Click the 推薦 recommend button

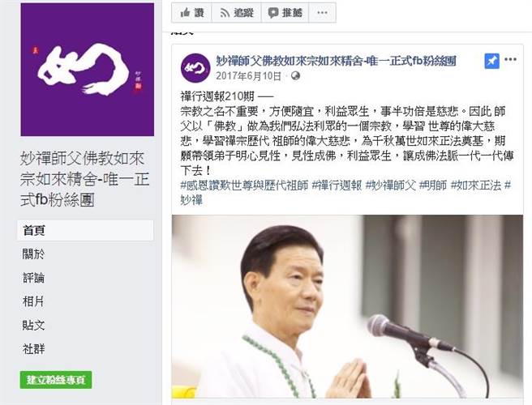(285, 13)
